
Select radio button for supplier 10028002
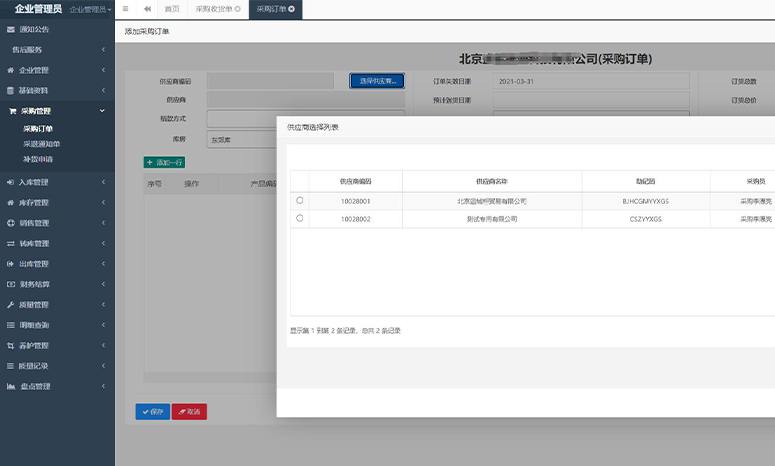pyautogui.click(x=300, y=218)
